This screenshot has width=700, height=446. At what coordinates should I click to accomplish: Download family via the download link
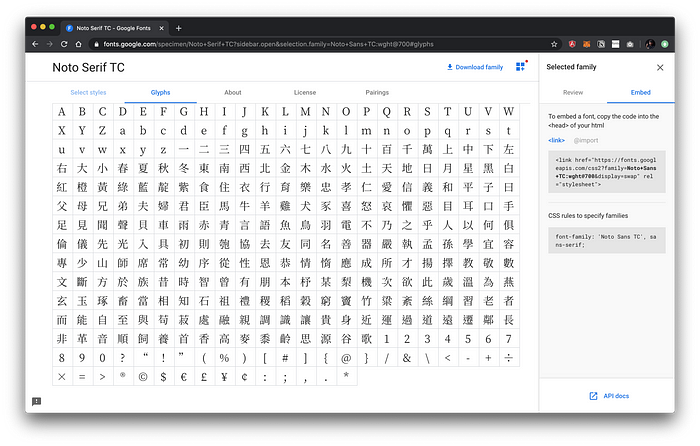(475, 67)
